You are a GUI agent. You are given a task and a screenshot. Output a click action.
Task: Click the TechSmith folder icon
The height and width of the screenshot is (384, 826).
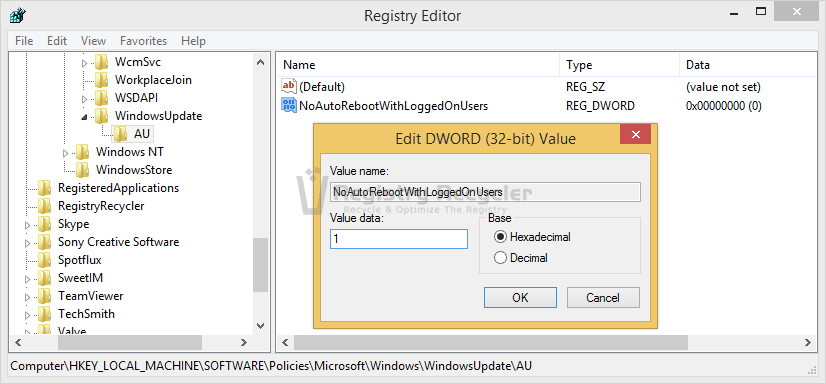45,314
